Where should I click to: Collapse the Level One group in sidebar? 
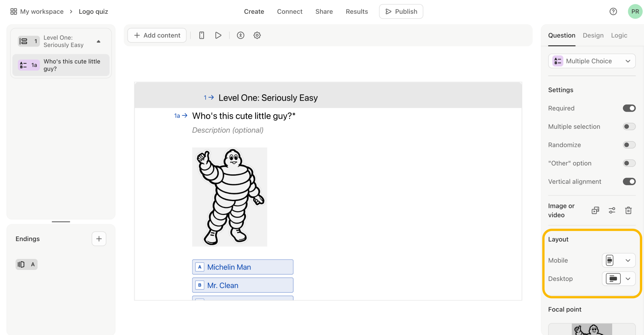click(99, 41)
